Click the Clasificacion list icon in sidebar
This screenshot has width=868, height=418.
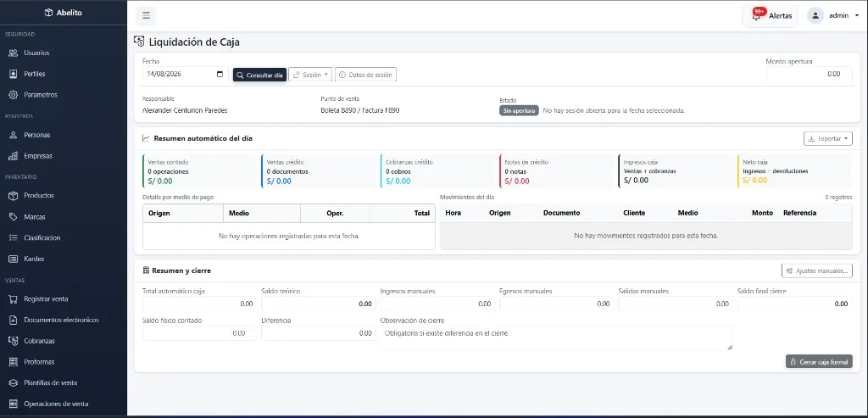[x=14, y=237]
